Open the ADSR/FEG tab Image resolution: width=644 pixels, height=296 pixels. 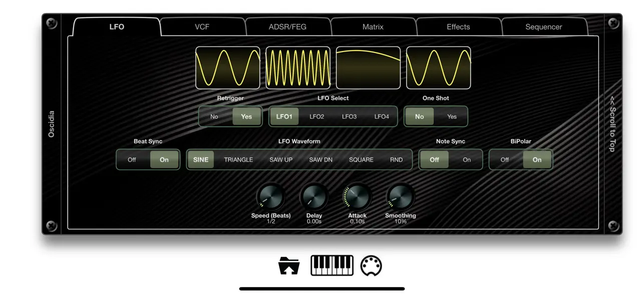click(x=287, y=27)
